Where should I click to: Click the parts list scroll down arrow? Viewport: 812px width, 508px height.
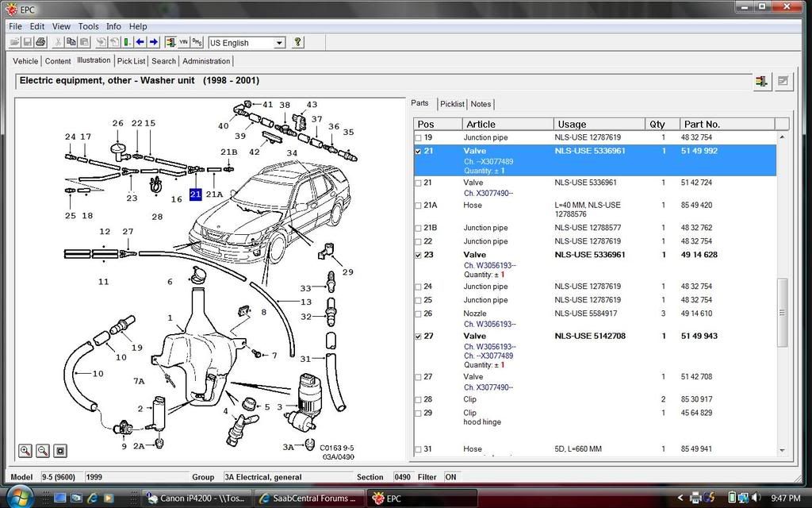click(782, 450)
